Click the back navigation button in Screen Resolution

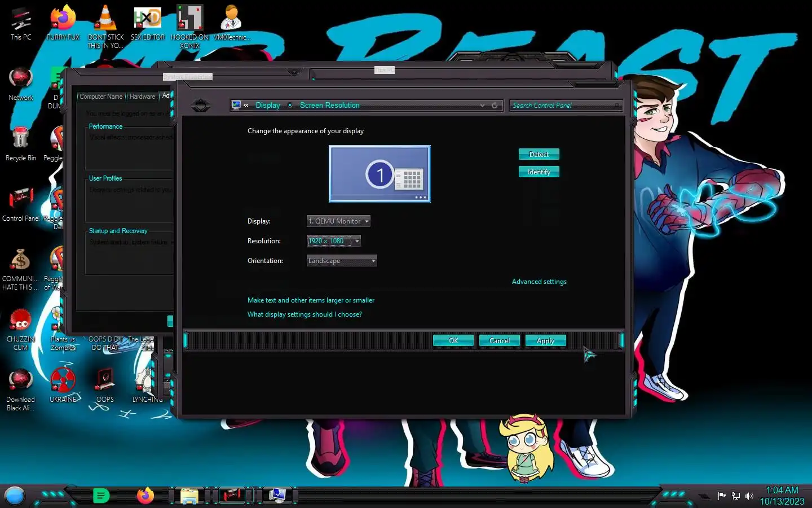[201, 106]
